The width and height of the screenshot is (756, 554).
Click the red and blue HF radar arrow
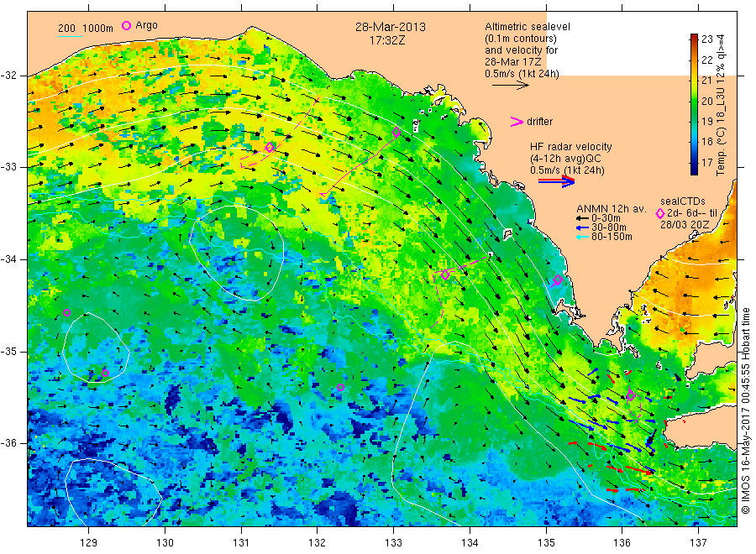coord(556,181)
